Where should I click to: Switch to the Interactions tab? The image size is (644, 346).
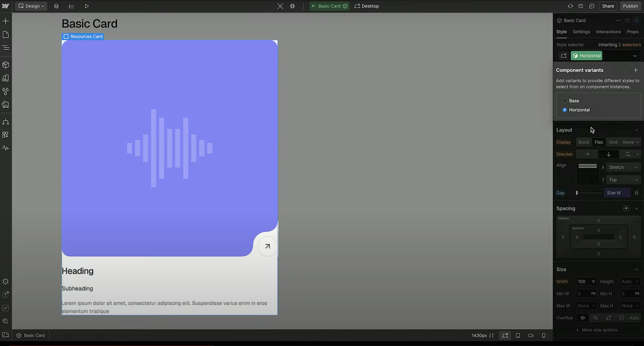click(x=608, y=32)
